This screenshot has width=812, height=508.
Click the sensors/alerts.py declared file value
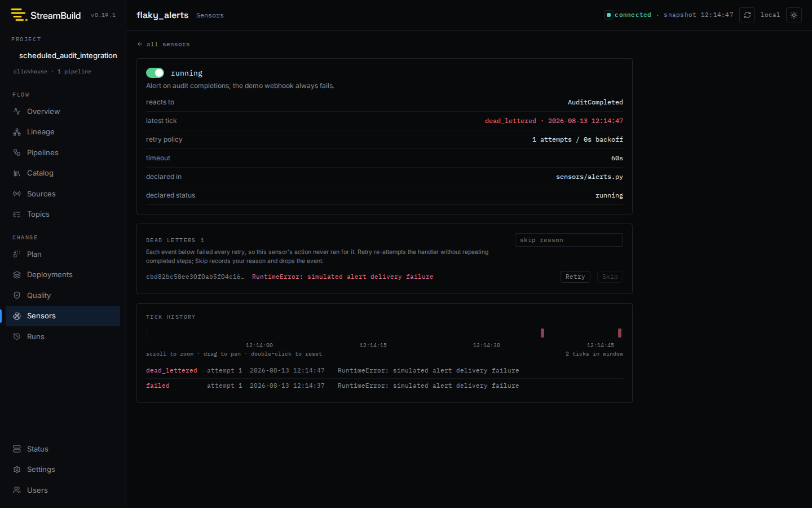589,177
